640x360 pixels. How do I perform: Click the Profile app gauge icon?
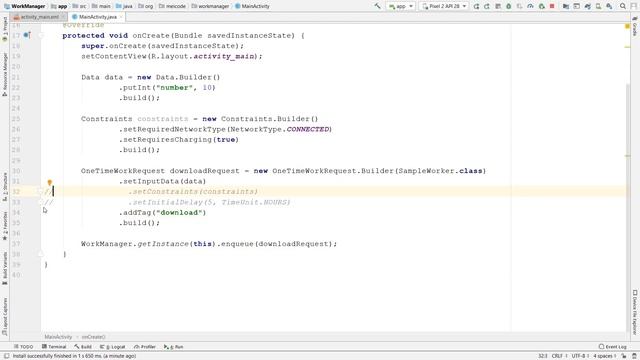click(x=530, y=7)
